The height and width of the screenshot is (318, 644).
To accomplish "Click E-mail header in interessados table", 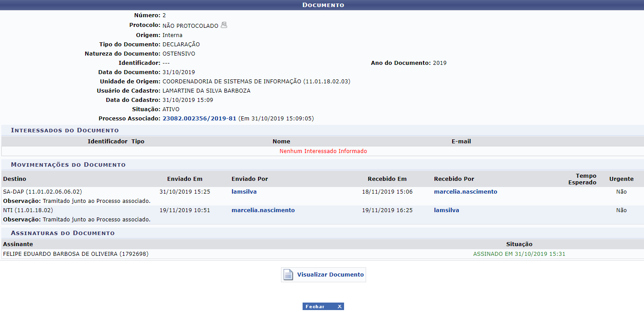I will click(461, 142).
